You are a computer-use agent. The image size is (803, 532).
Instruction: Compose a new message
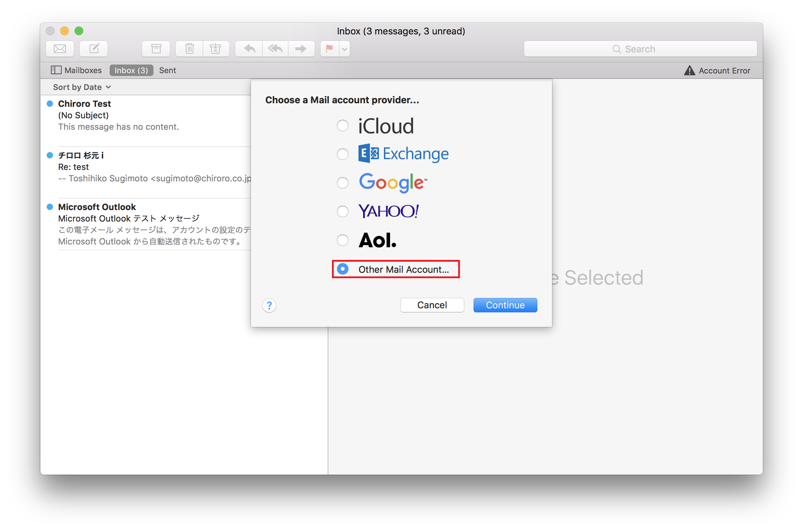pos(94,49)
